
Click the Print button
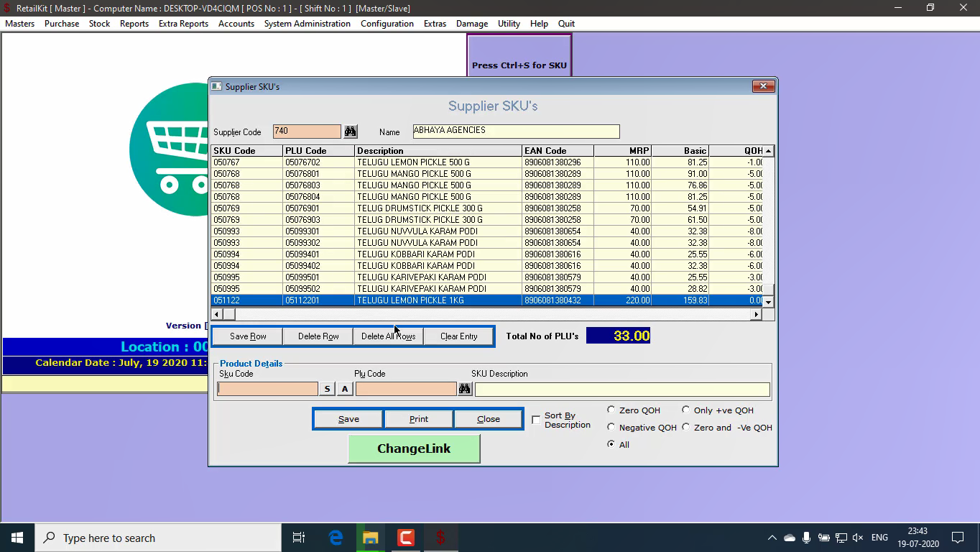coord(419,419)
